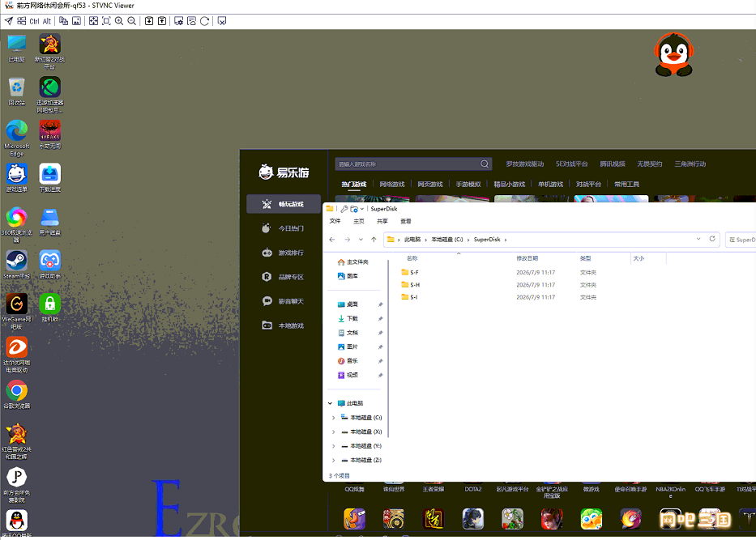The image size is (756, 540).
Task: Select the 下载进度 desktop icon
Action: pyautogui.click(x=49, y=178)
